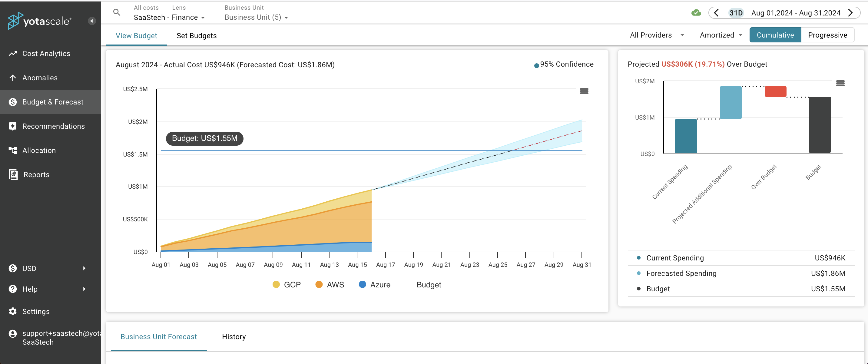Open the Business Unit (5) dropdown
The width and height of the screenshot is (868, 364).
click(x=257, y=17)
